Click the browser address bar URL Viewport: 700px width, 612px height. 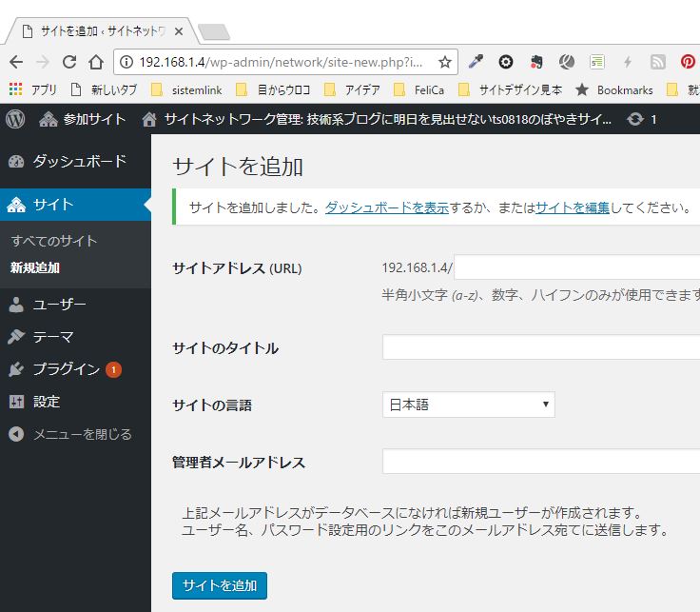point(281,62)
